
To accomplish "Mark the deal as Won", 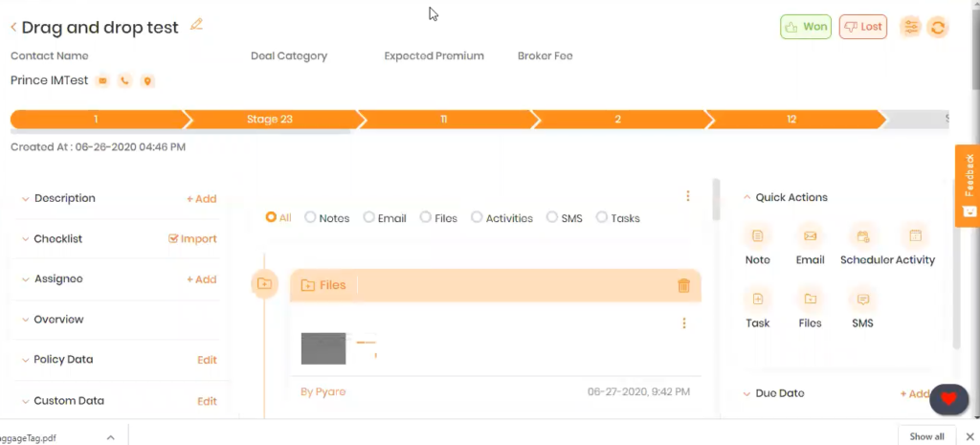I will tap(806, 27).
